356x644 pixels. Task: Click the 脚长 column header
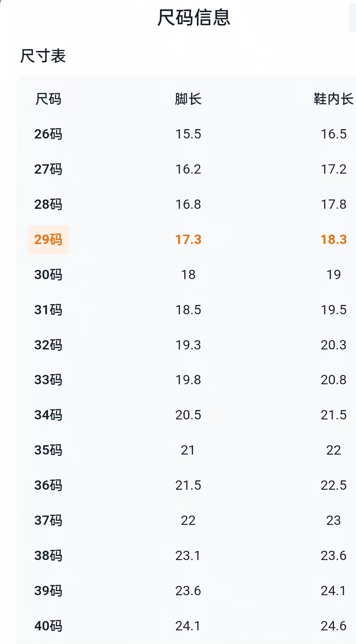(188, 99)
